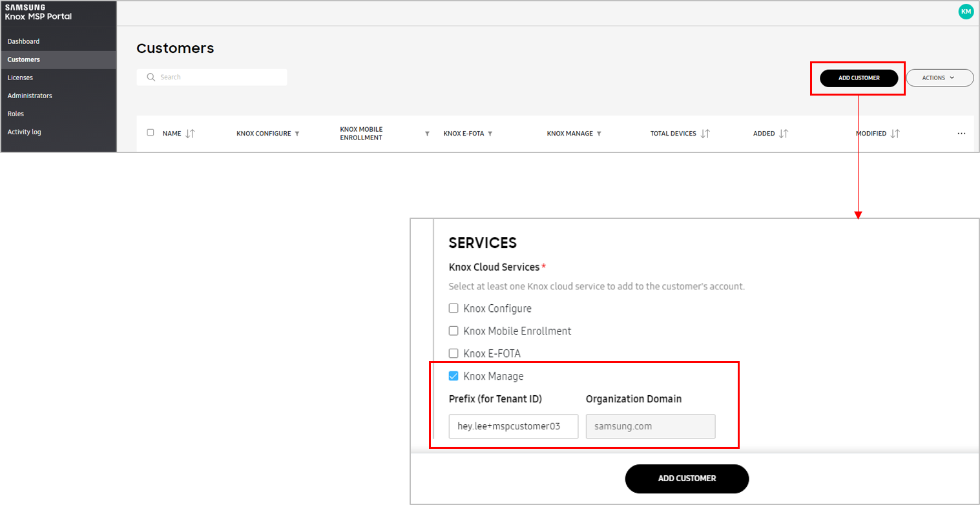Open the KNOX MOBILE ENROLLMENT filter dropdown
Image resolution: width=980 pixels, height=505 pixels.
click(427, 133)
